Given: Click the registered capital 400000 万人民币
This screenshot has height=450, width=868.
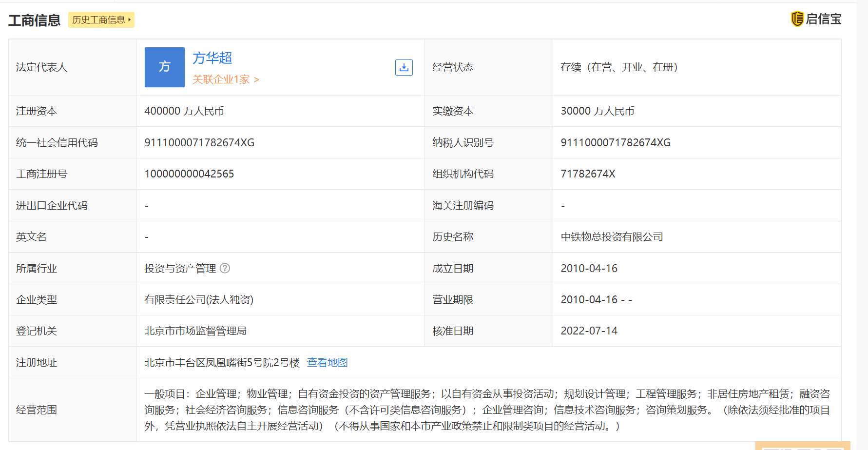Looking at the screenshot, I should (x=184, y=111).
